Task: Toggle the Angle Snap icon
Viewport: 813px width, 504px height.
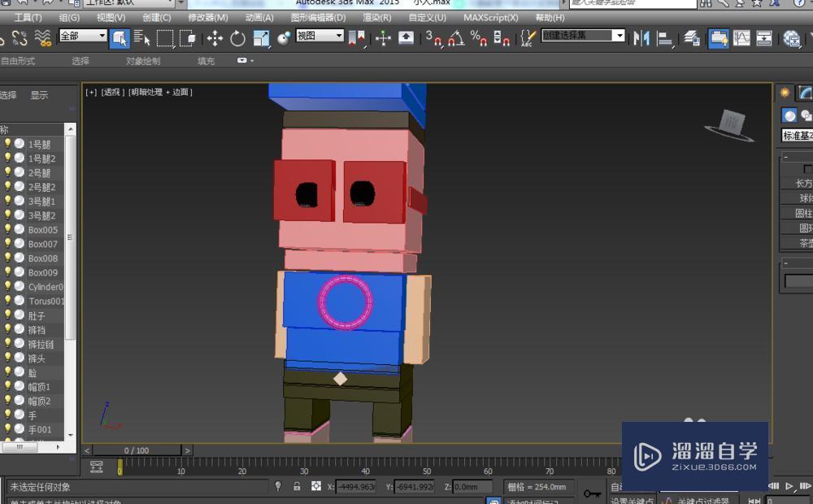Action: [x=456, y=37]
